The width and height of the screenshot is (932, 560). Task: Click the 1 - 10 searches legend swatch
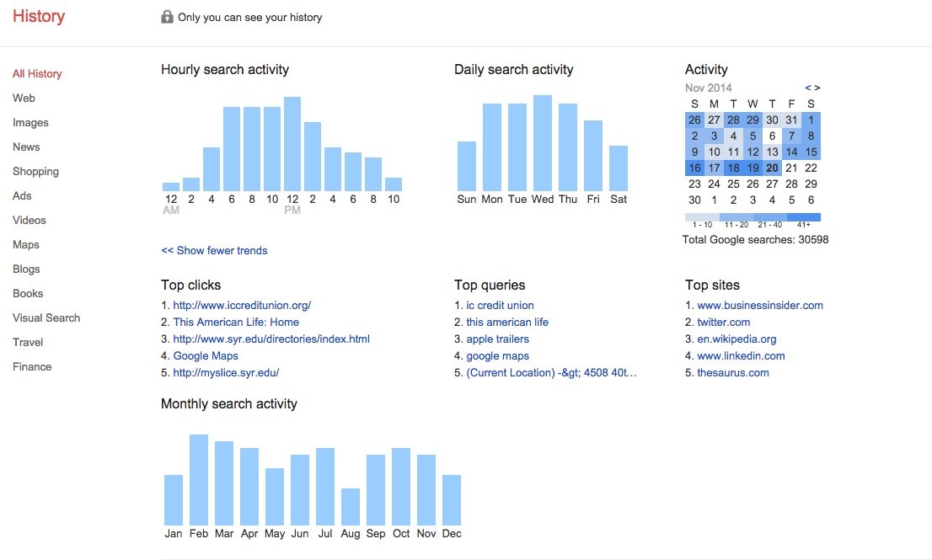point(702,217)
